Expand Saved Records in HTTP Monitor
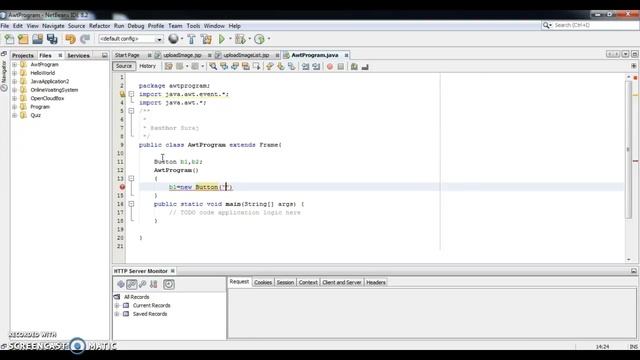640x360 pixels. pos(117,314)
